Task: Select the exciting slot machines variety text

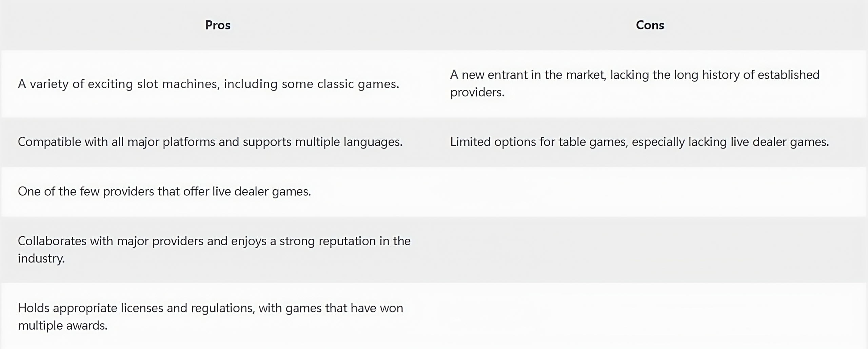Action: coord(209,84)
